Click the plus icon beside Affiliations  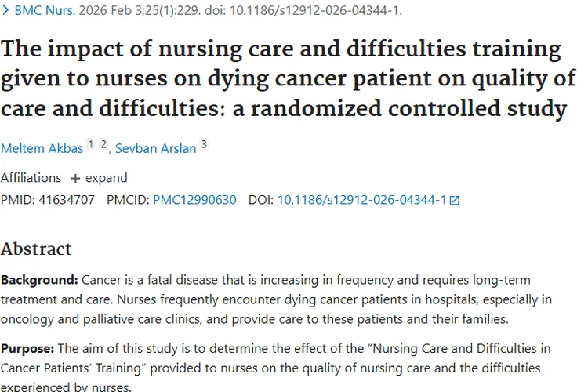click(x=75, y=178)
